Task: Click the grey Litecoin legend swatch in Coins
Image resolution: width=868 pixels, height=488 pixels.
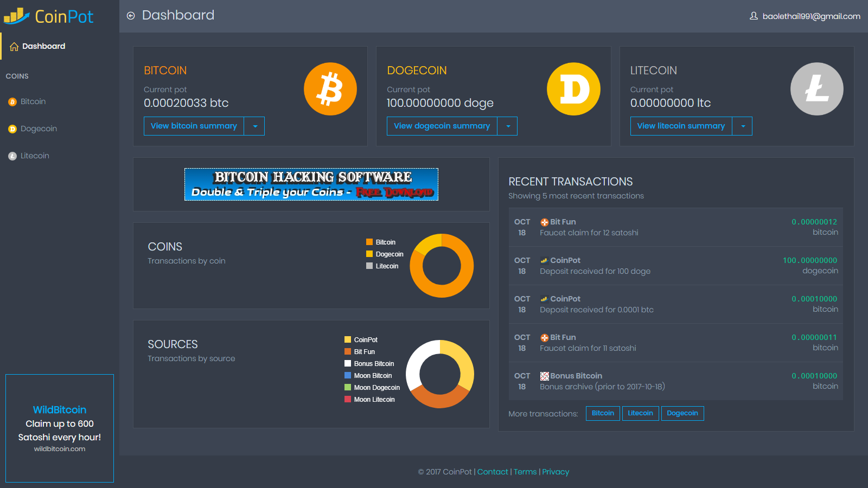Action: click(369, 266)
